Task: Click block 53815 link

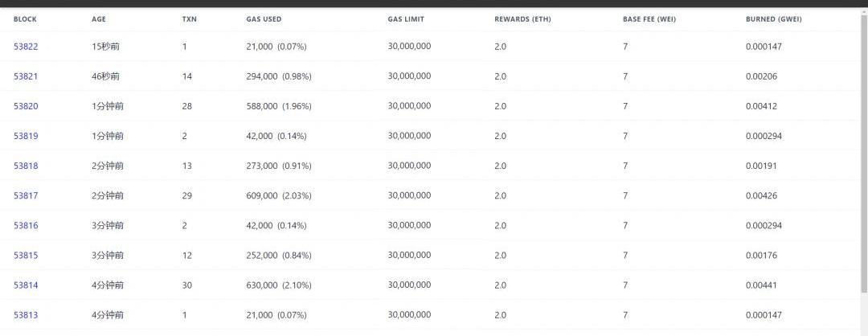Action: click(x=26, y=256)
